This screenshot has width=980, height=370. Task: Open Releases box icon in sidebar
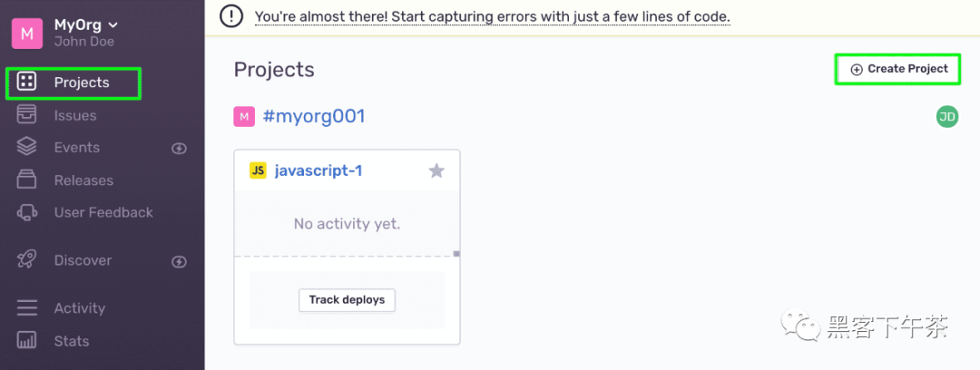pyautogui.click(x=27, y=180)
